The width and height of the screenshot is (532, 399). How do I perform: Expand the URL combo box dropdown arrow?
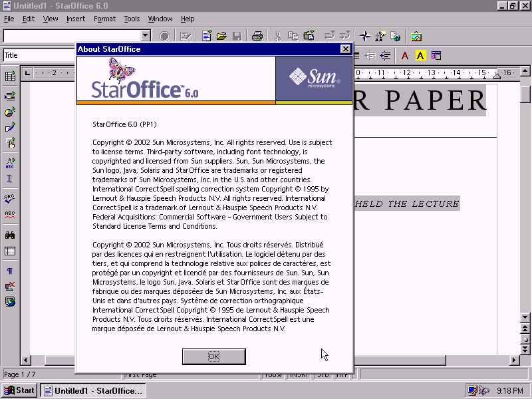[x=146, y=36]
